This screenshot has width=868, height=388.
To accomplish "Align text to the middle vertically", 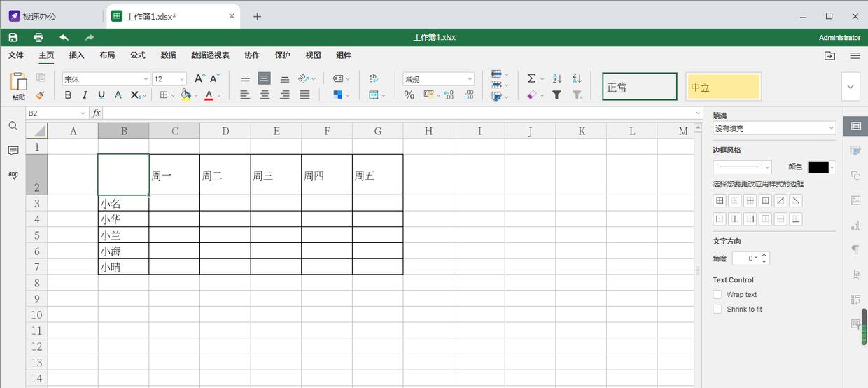I will [x=265, y=78].
